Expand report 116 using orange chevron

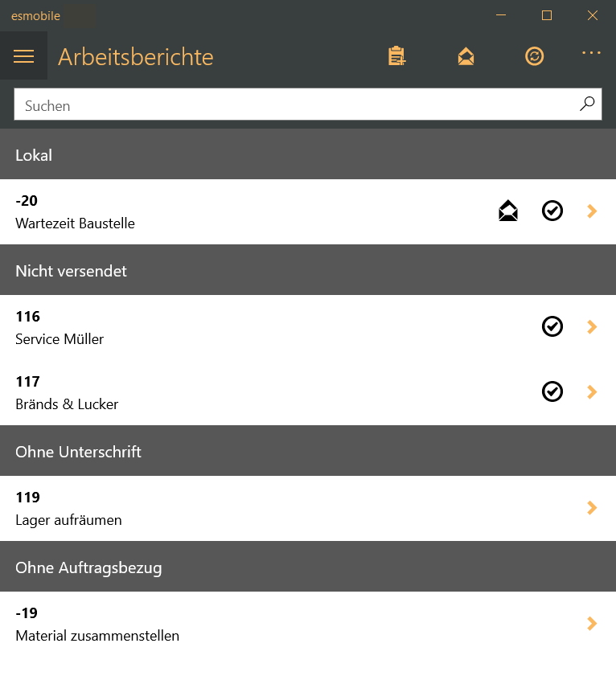pos(592,326)
